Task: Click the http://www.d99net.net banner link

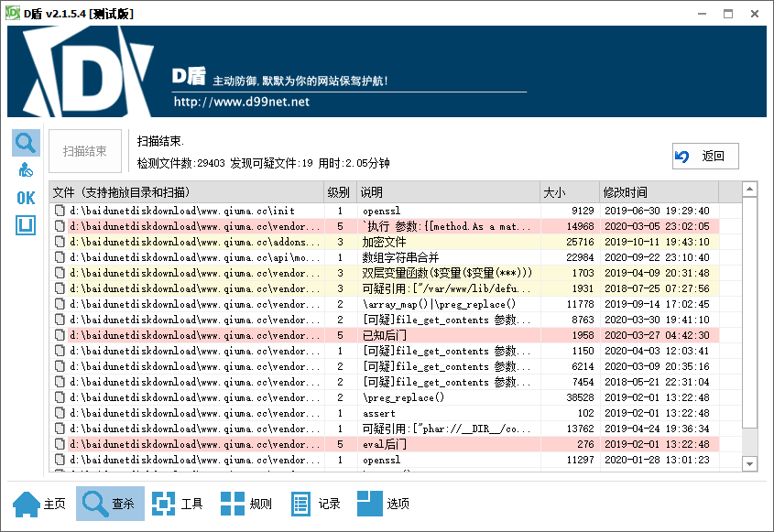Action: (242, 103)
